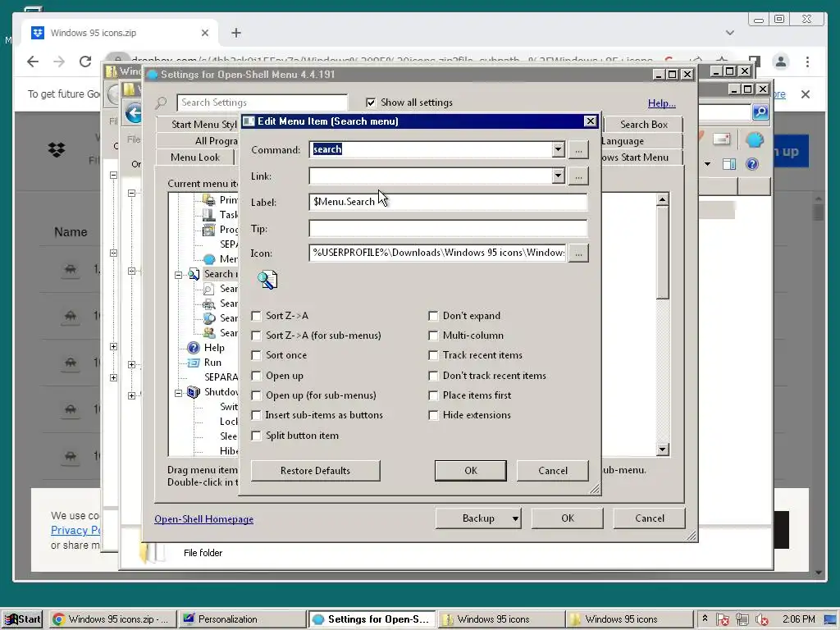
Task: Click the magnifier icon beside Search Settings
Action: coord(161,103)
